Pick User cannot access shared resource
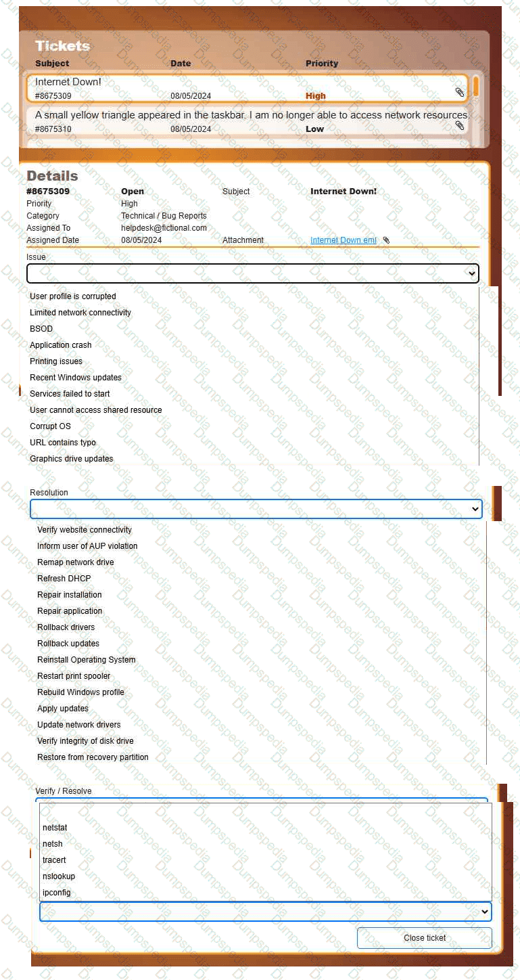The image size is (520, 980). pos(96,410)
